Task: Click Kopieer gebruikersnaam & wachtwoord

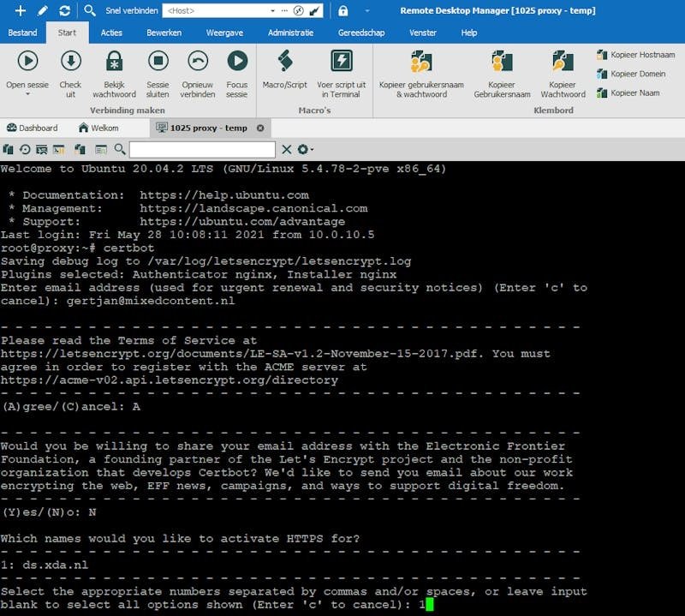Action: tap(421, 74)
